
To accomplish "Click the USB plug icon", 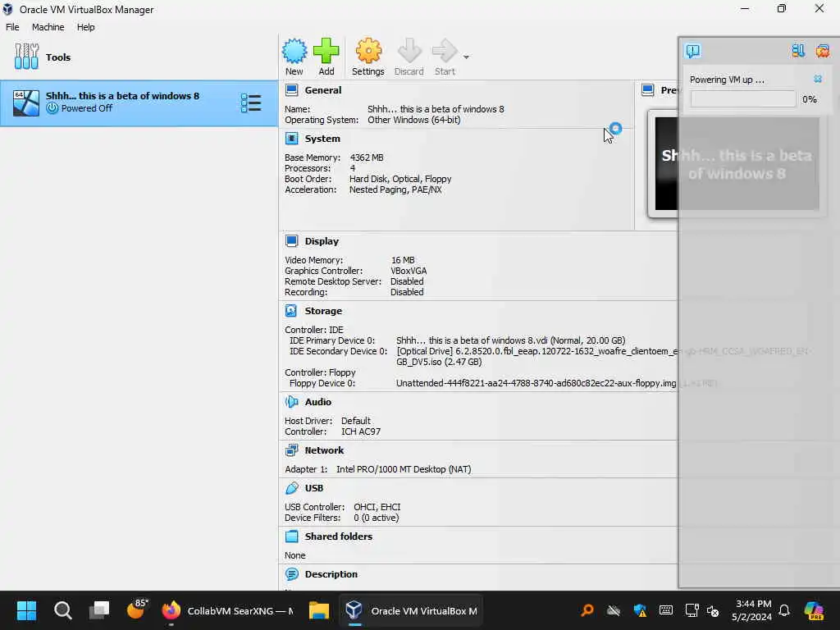I will tap(291, 488).
